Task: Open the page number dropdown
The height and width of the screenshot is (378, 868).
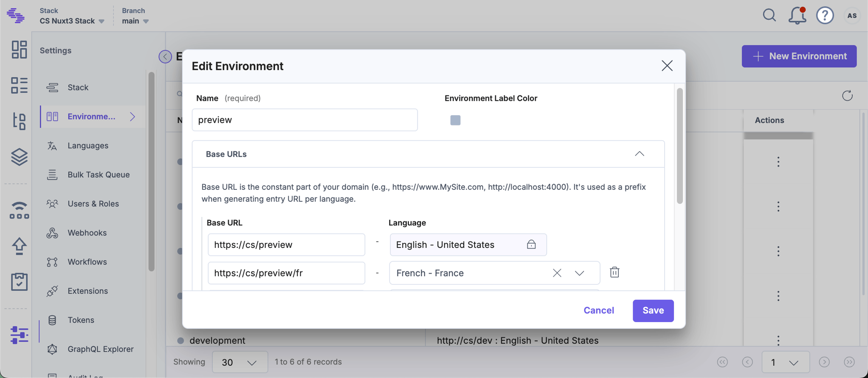Action: (785, 362)
